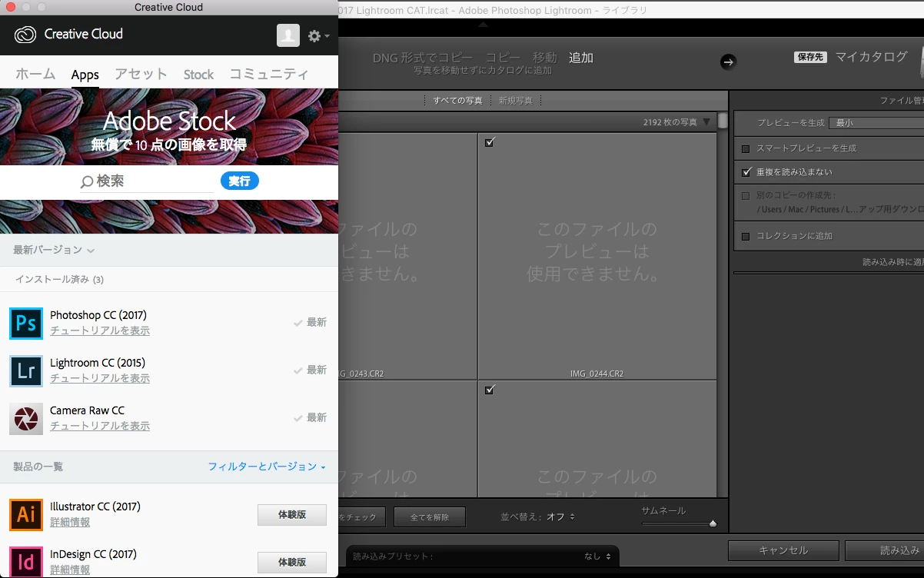Select the Apps tab
This screenshot has height=578, width=924.
pos(85,75)
